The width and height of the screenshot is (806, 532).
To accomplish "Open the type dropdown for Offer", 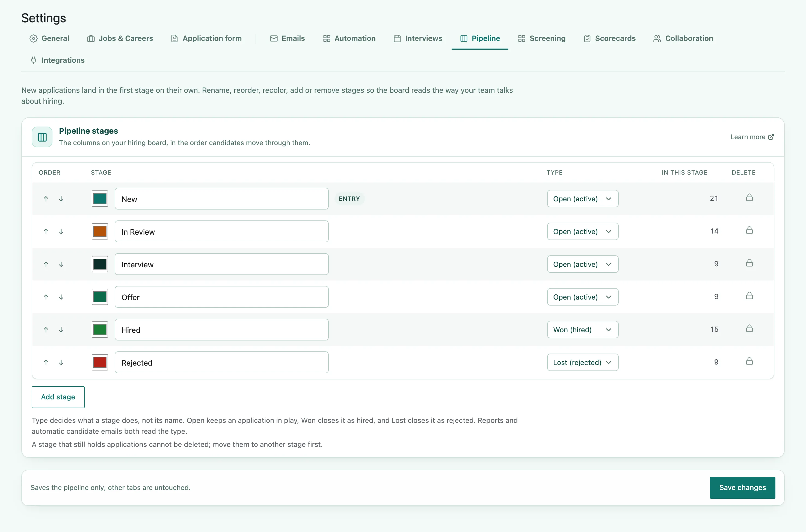I will pos(583,297).
